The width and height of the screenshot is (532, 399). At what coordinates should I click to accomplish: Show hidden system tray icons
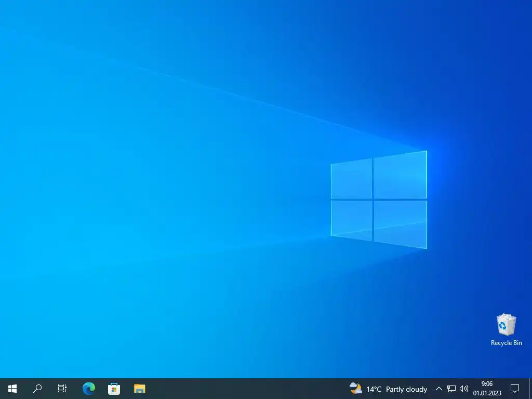[x=438, y=389]
